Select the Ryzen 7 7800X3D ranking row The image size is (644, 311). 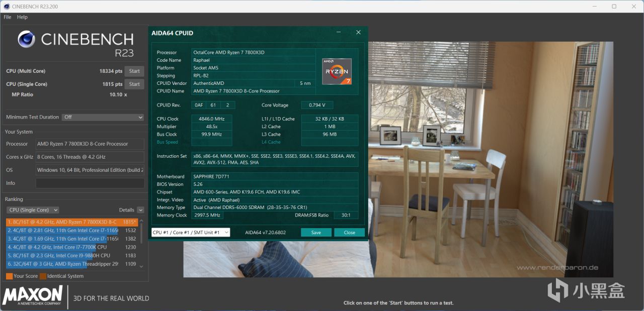tap(72, 222)
